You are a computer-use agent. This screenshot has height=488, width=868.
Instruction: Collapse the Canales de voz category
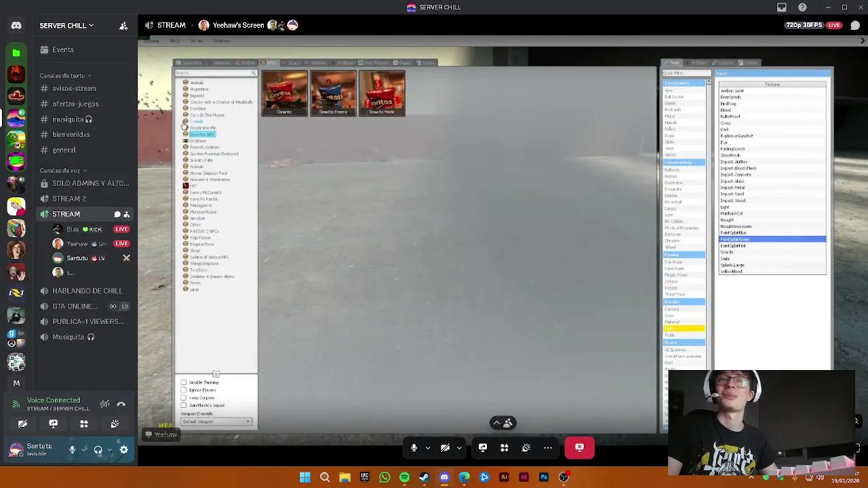pyautogui.click(x=63, y=170)
